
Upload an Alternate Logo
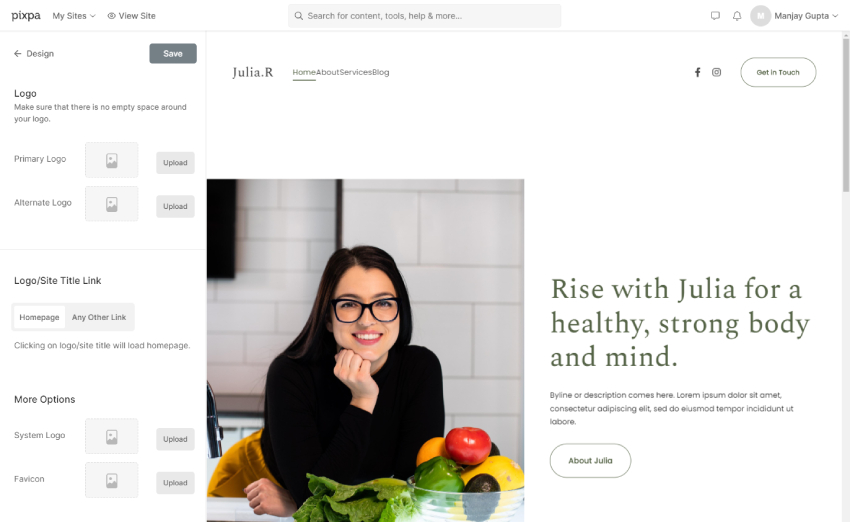(x=175, y=207)
